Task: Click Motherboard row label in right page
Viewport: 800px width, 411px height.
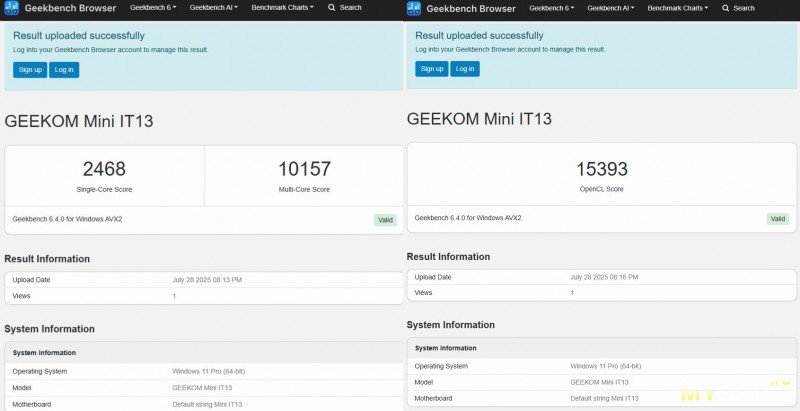Action: [x=433, y=398]
